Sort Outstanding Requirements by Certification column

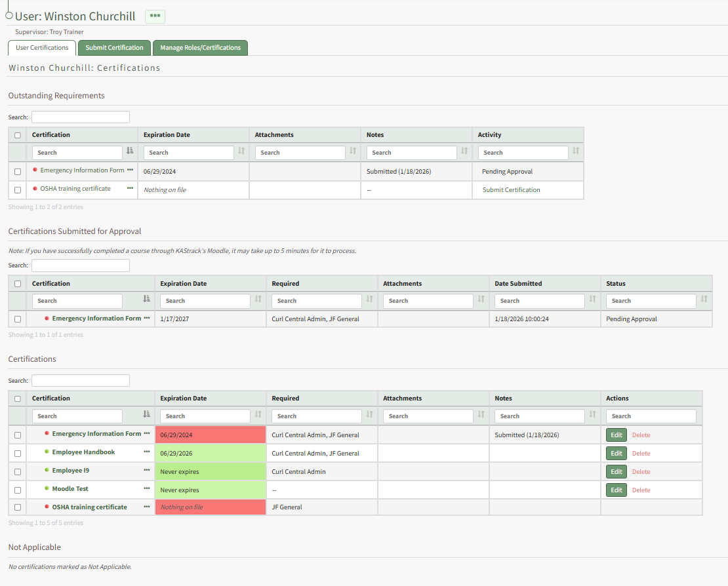pos(130,151)
